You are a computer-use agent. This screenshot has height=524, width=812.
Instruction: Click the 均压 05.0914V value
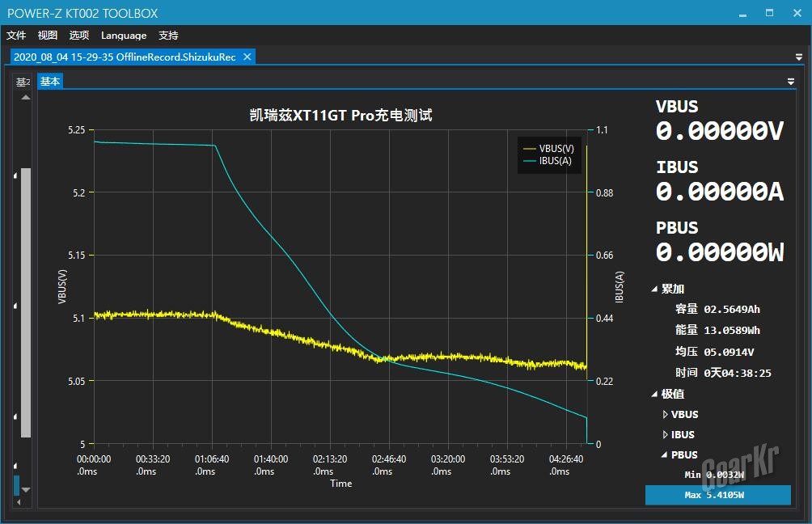pos(729,352)
